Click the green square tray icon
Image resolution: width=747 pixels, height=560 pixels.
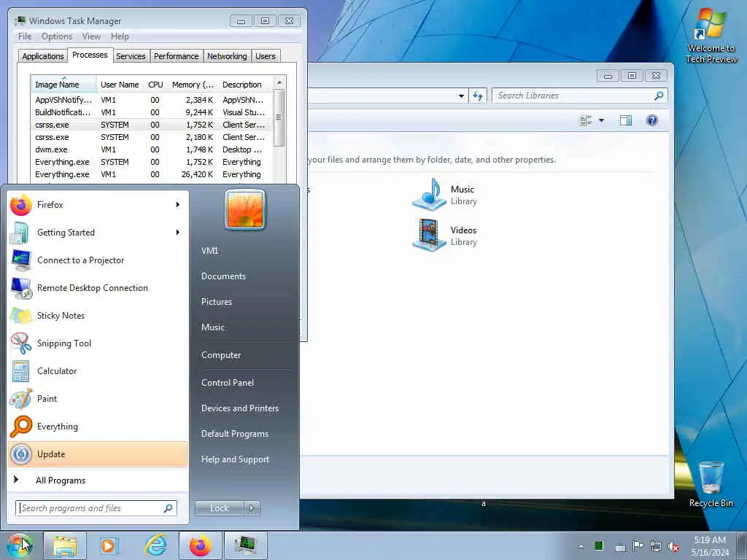[x=600, y=546]
